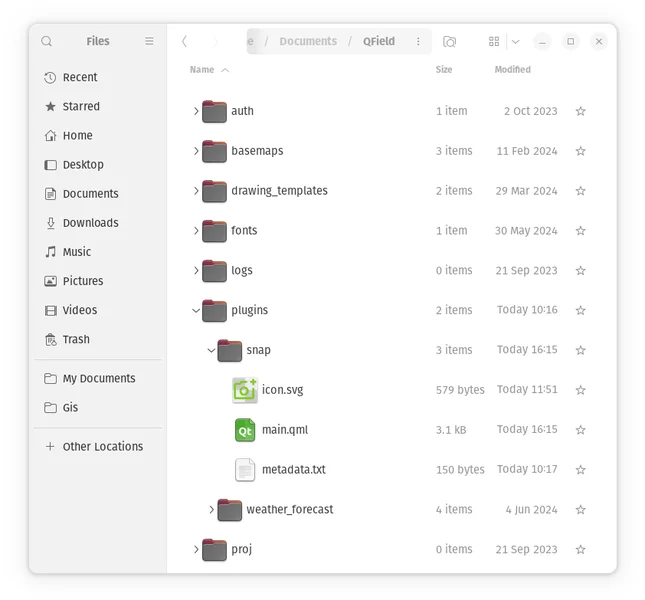Open Downloads in the sidebar
Viewport: 645px width, 600px height.
coord(90,223)
